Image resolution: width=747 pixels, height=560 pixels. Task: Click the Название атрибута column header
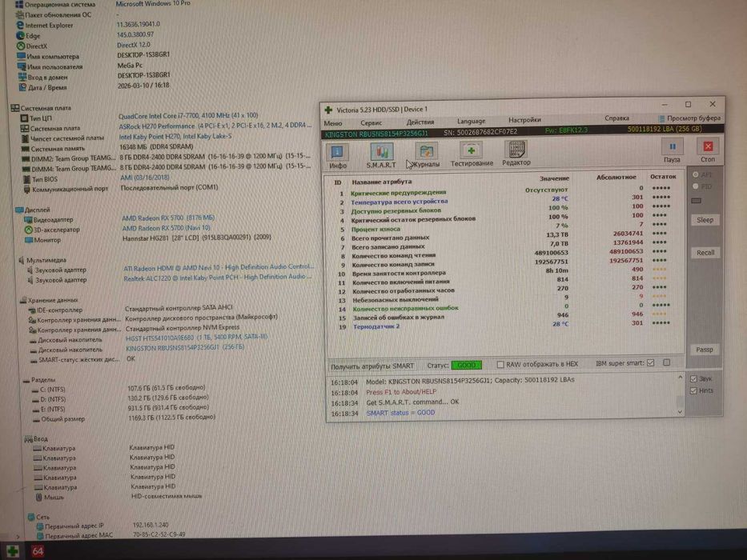(382, 182)
